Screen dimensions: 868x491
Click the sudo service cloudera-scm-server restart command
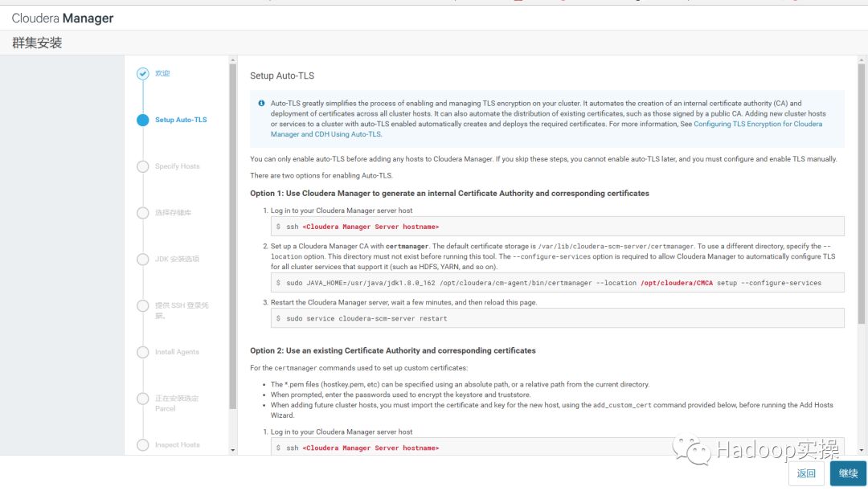point(558,318)
